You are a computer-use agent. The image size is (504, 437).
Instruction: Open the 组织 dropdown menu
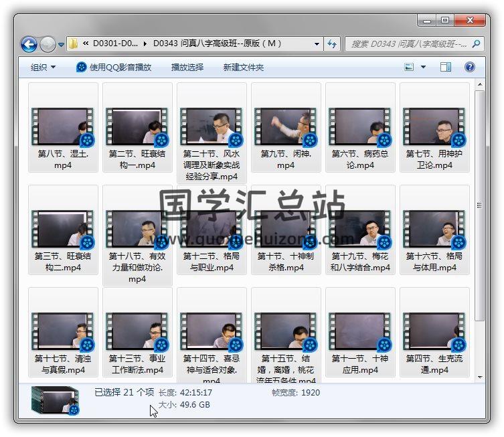coord(43,68)
